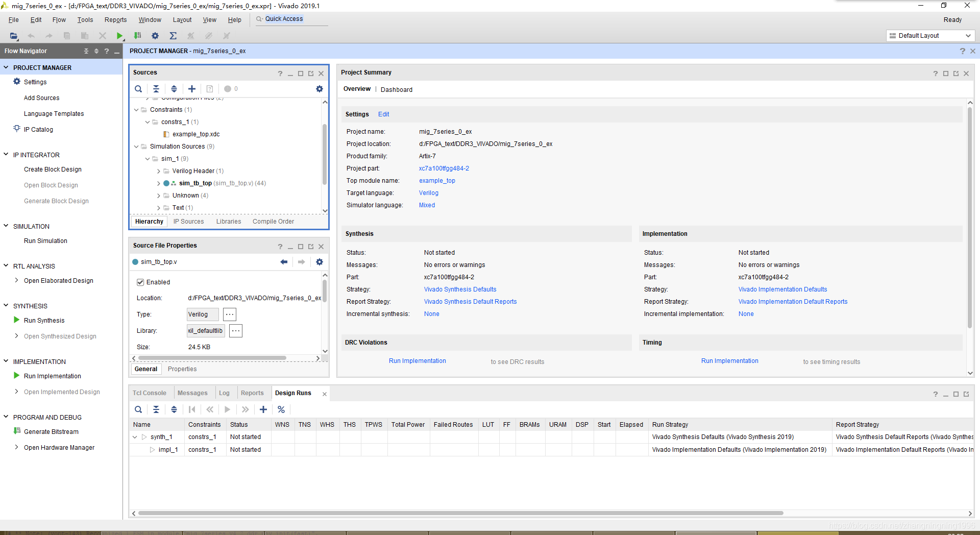Click Run Simulation in Flow Navigator

(45, 241)
